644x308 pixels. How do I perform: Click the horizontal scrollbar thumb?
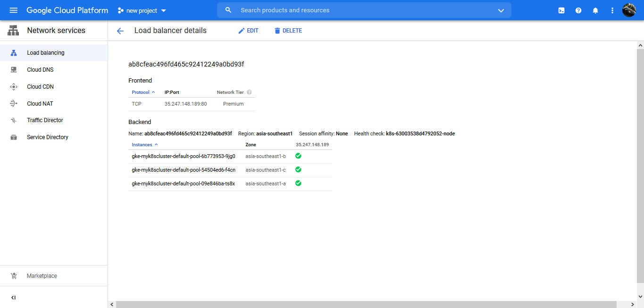point(366,304)
